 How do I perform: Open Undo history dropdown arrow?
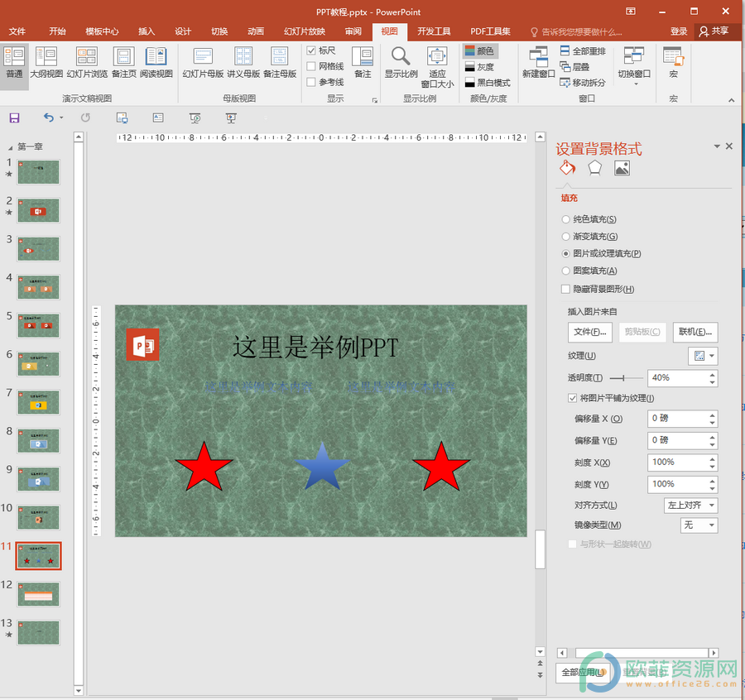(61, 117)
